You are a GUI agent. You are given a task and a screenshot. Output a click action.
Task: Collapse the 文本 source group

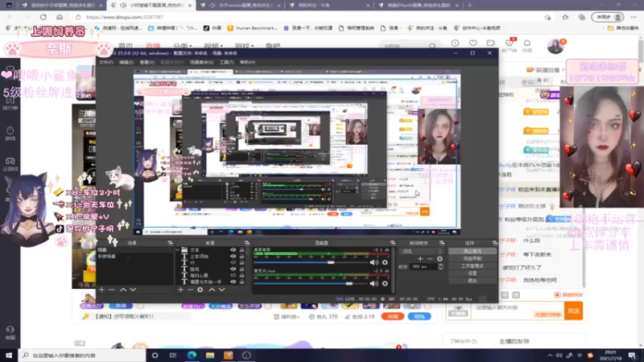pyautogui.click(x=177, y=250)
